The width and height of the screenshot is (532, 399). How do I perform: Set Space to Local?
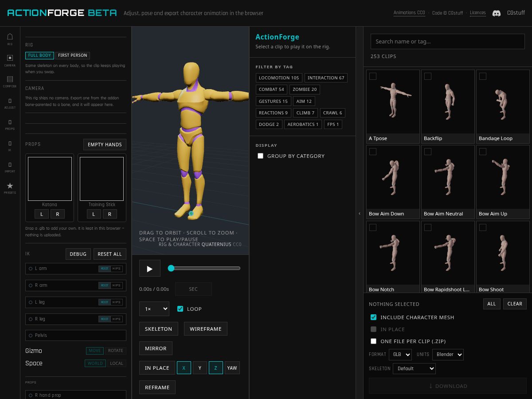[117, 364]
